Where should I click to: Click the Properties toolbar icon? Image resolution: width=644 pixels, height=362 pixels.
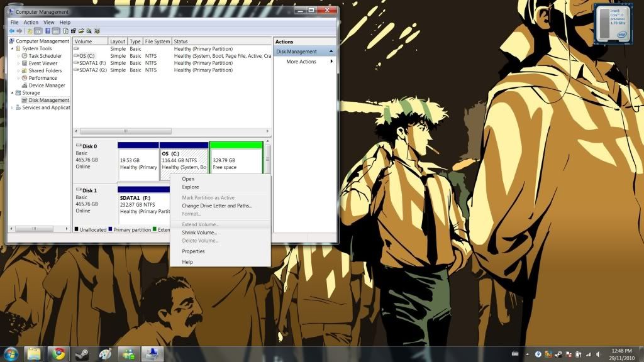(x=74, y=31)
